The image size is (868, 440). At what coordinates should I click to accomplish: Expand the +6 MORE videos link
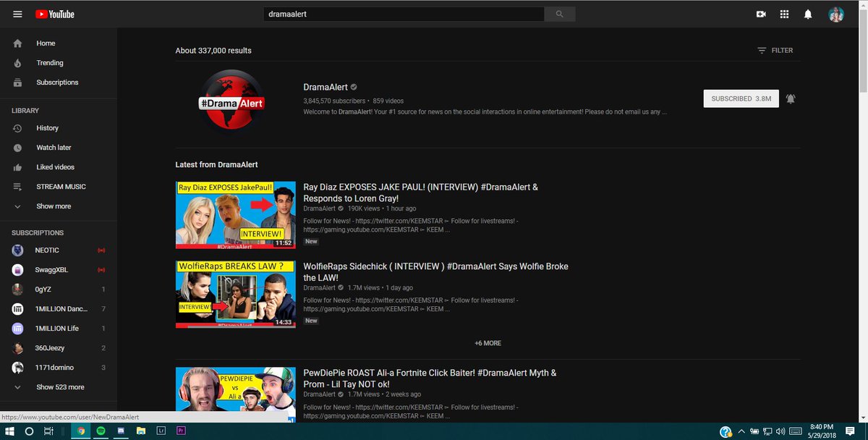point(488,343)
